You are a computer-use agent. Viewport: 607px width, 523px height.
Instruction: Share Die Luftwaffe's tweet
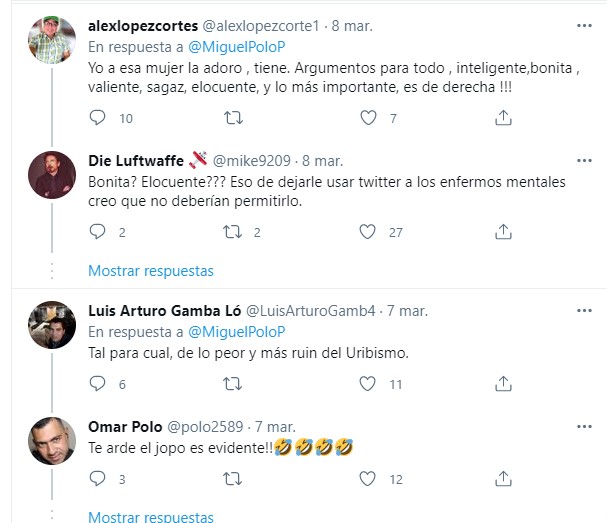coord(504,232)
